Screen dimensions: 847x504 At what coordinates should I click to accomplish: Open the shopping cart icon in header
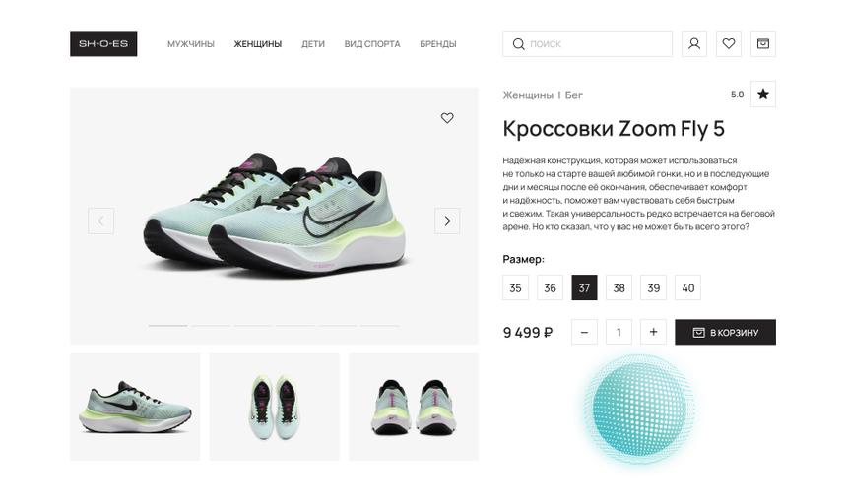763,43
